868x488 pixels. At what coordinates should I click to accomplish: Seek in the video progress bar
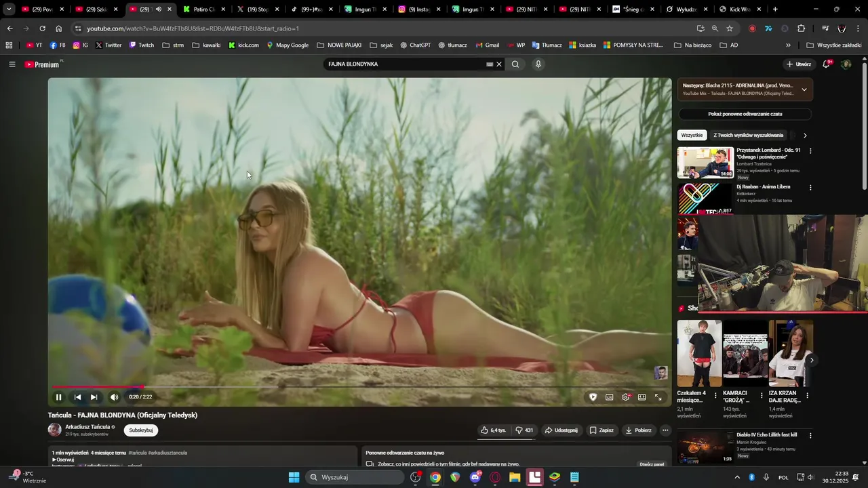click(359, 387)
